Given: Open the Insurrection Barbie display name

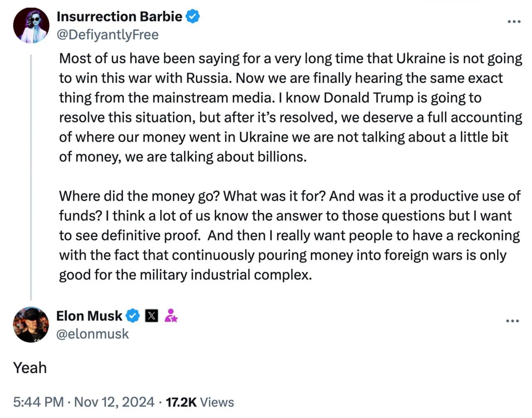Looking at the screenshot, I should tap(119, 17).
